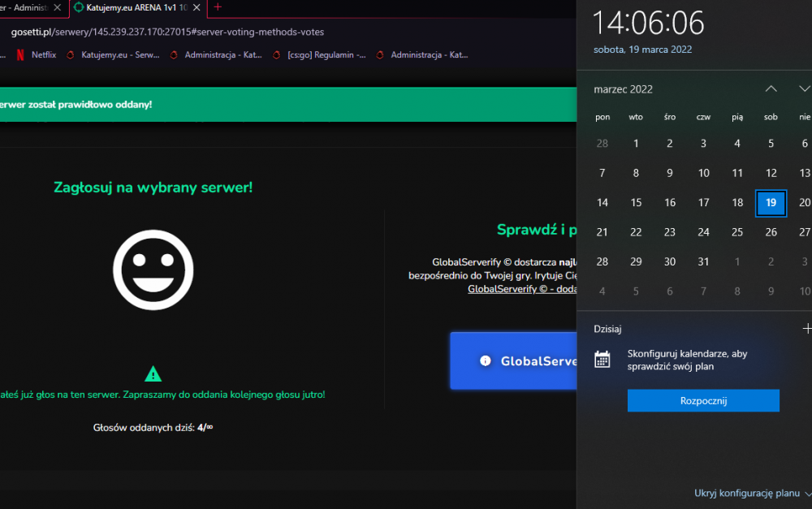Close the Katujemy.eu ARENA 1v1 tab
Image resolution: width=812 pixels, height=509 pixels.
point(197,8)
